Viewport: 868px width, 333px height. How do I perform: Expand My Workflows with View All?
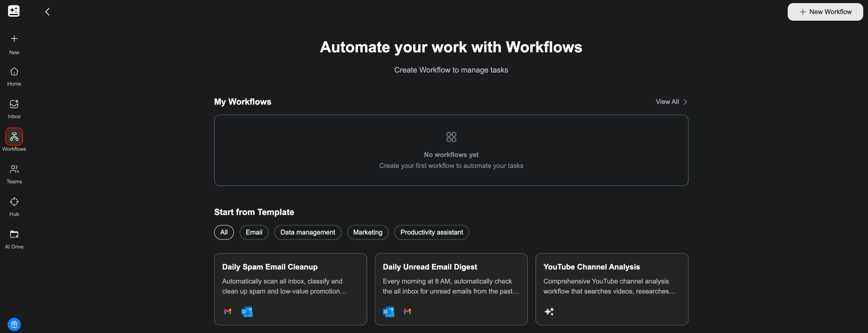671,102
